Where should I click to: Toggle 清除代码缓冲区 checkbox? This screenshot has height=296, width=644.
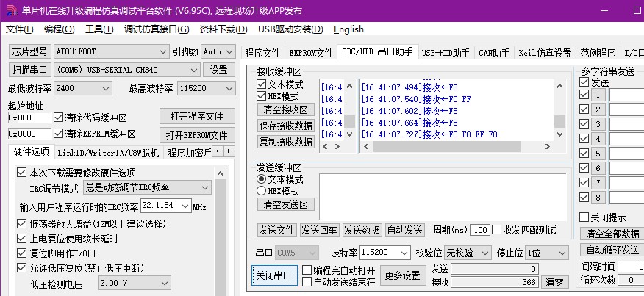pos(59,118)
